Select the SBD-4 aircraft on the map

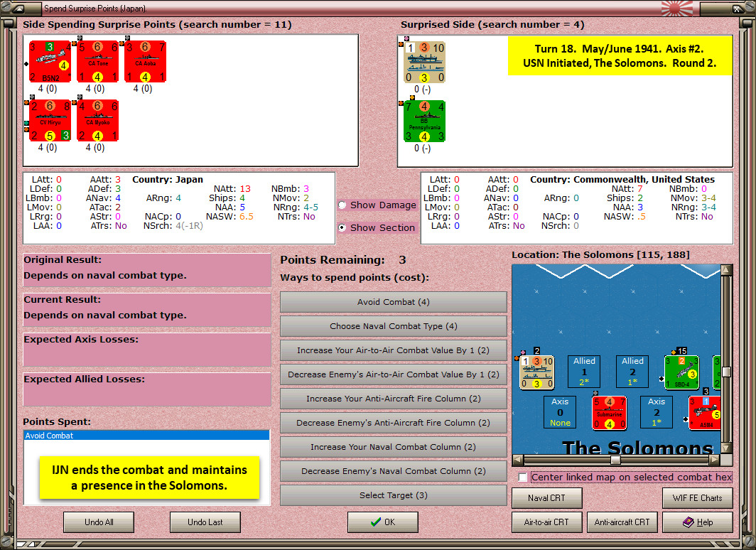682,372
